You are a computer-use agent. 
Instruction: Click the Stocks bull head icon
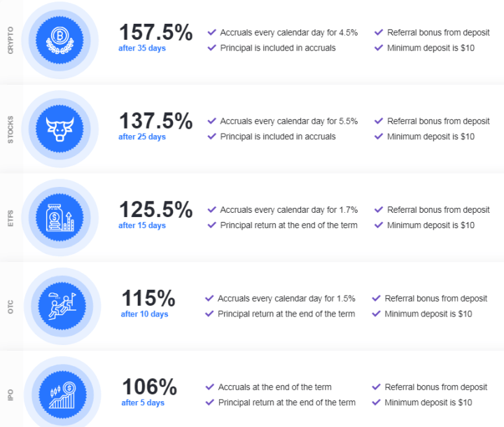(59, 127)
